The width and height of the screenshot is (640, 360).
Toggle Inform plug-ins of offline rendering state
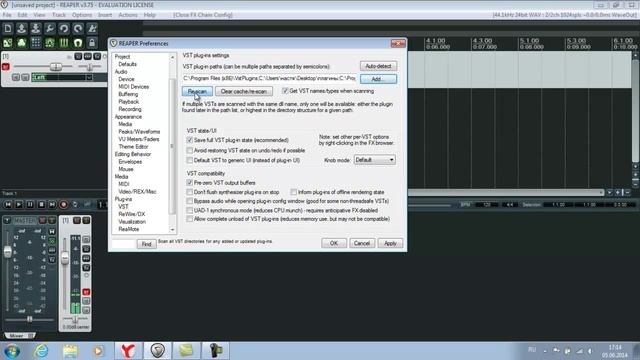click(x=293, y=192)
